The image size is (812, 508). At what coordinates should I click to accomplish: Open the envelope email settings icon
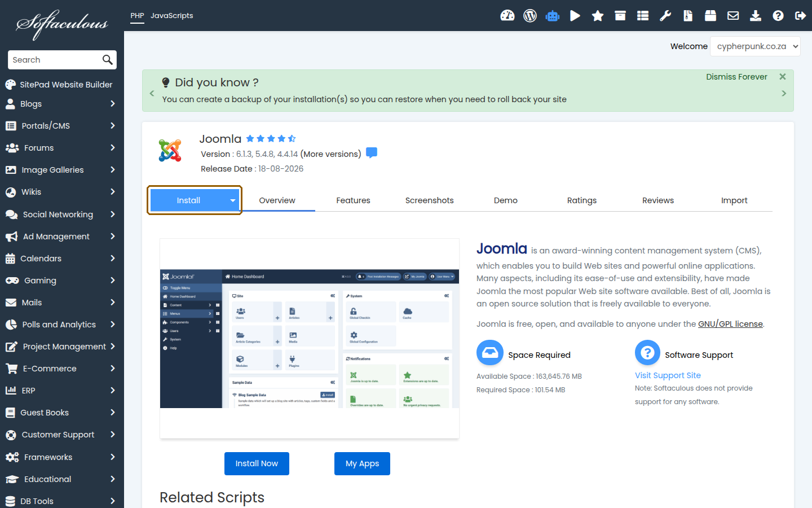pyautogui.click(x=733, y=16)
